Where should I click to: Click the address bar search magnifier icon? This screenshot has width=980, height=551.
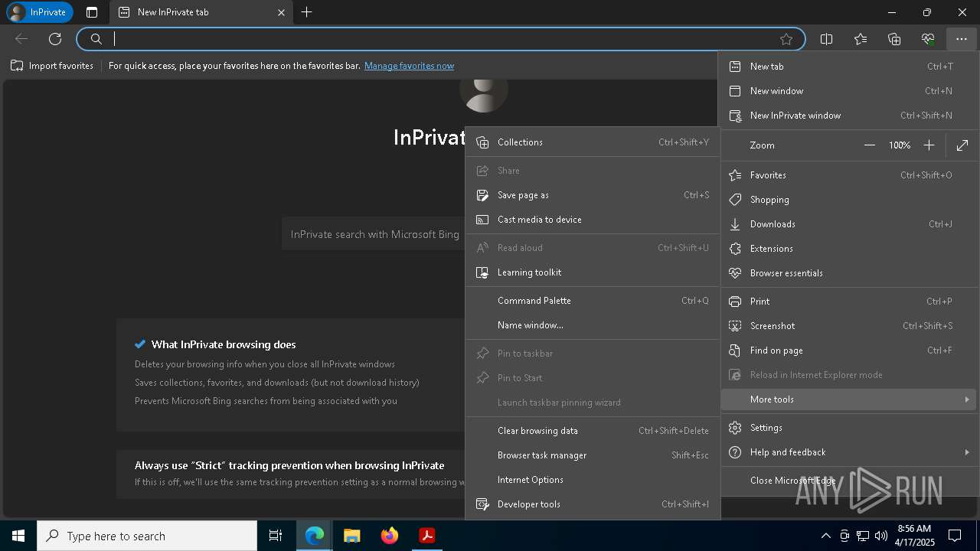[x=96, y=39]
